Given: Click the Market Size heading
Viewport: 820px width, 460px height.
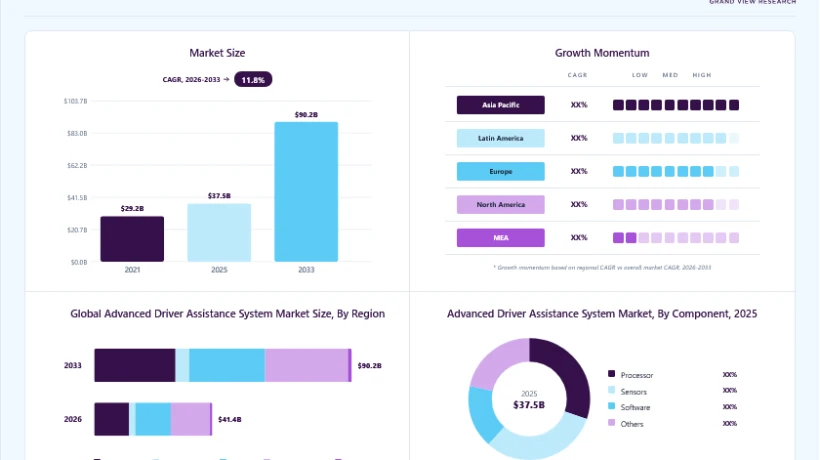Looking at the screenshot, I should tap(217, 53).
